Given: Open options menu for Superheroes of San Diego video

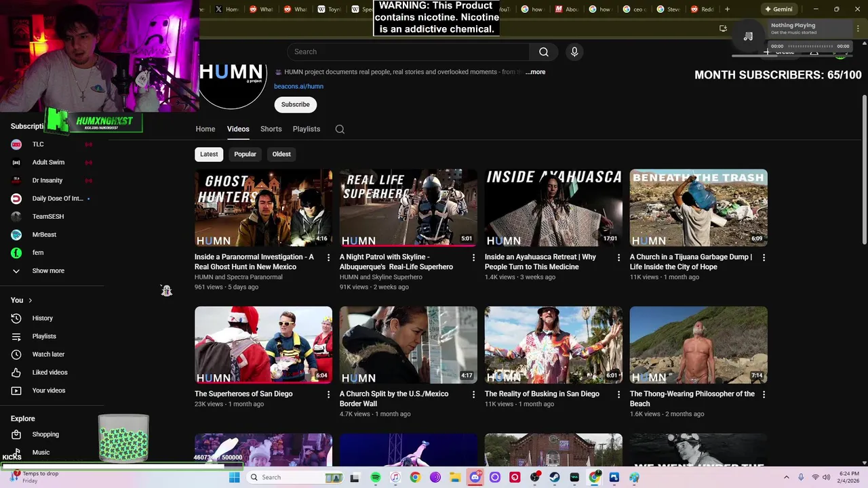Looking at the screenshot, I should pyautogui.click(x=328, y=394).
